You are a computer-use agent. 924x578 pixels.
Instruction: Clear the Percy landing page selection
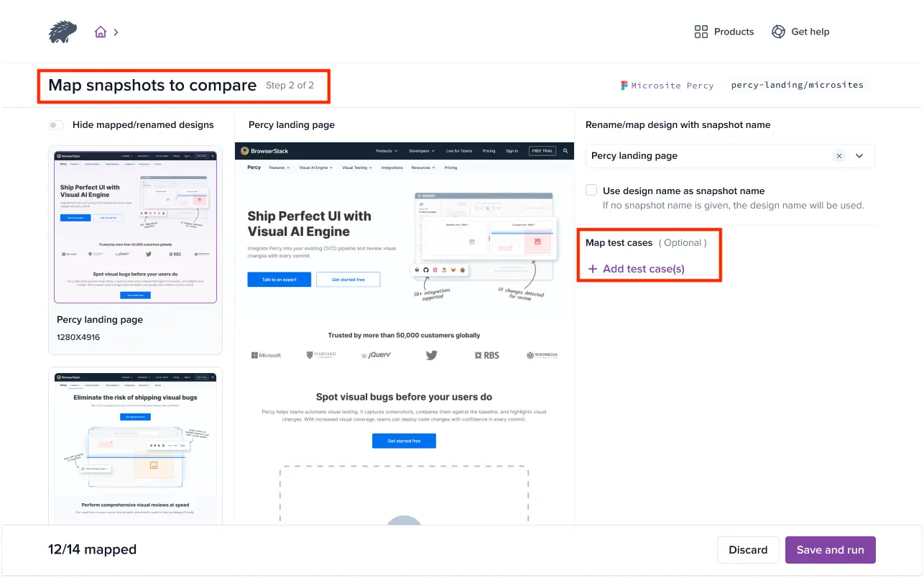(x=839, y=156)
